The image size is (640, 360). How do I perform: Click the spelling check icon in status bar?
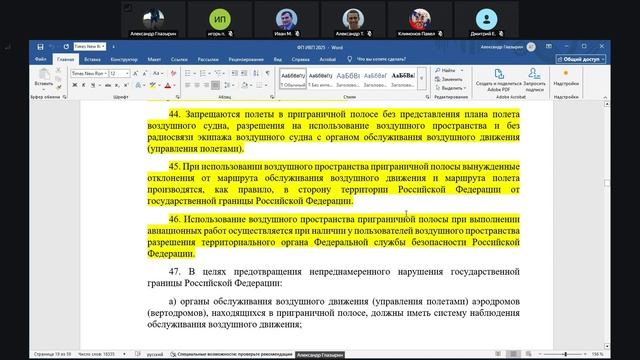138,354
